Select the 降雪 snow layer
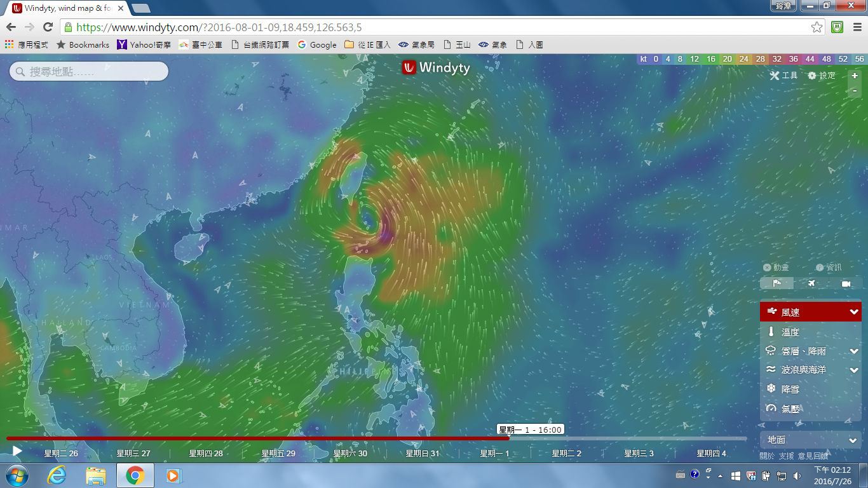 (790, 389)
